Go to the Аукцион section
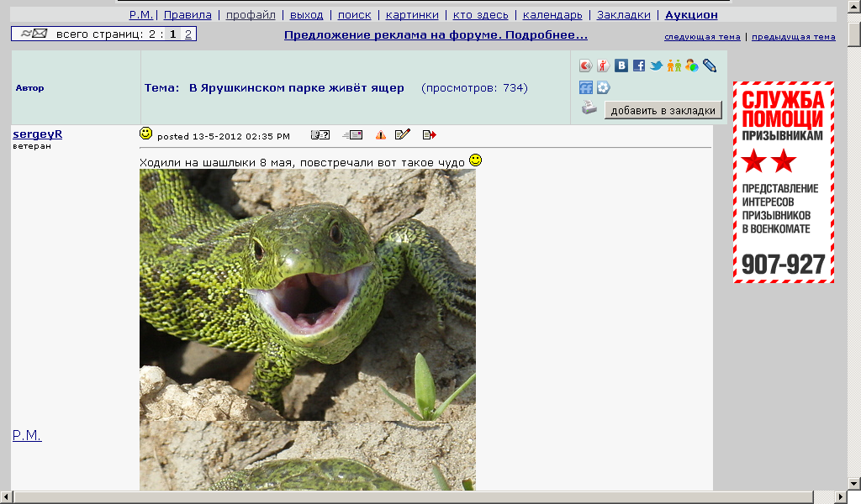 (691, 15)
